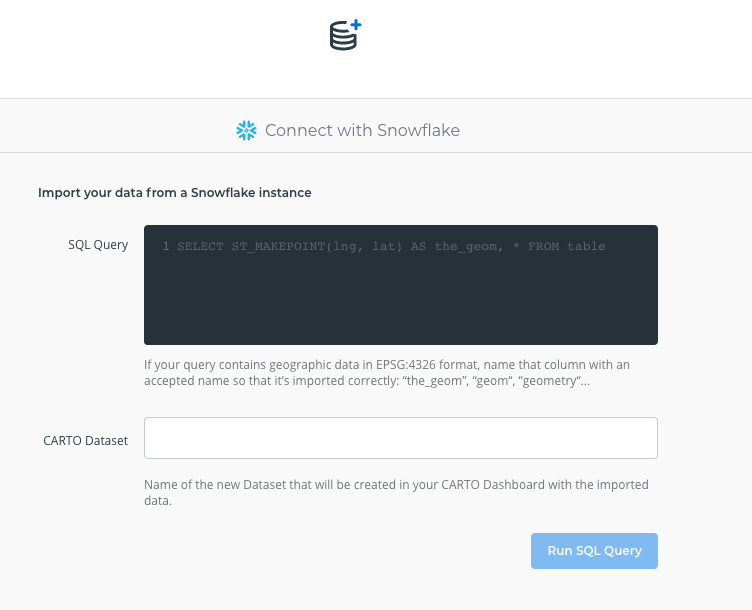Viewport: 752px width, 610px height.
Task: Click the "Import your data from a Snowflake instance" heading
Action: tap(174, 193)
